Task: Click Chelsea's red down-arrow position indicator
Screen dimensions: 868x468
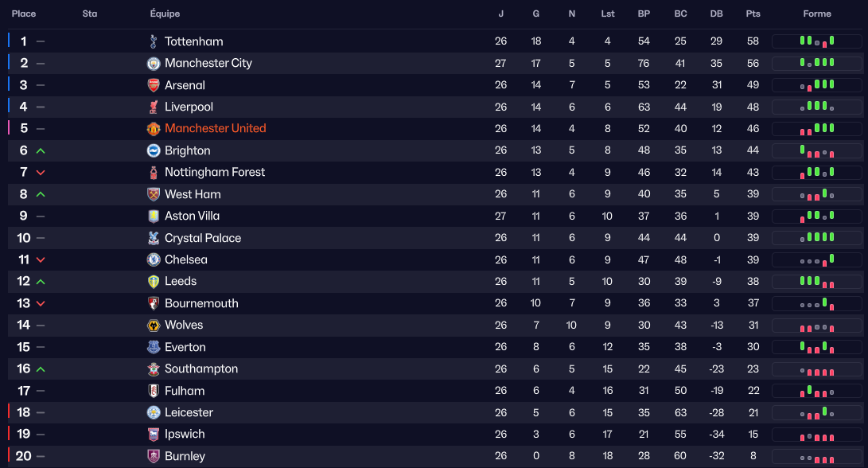Action: (41, 259)
